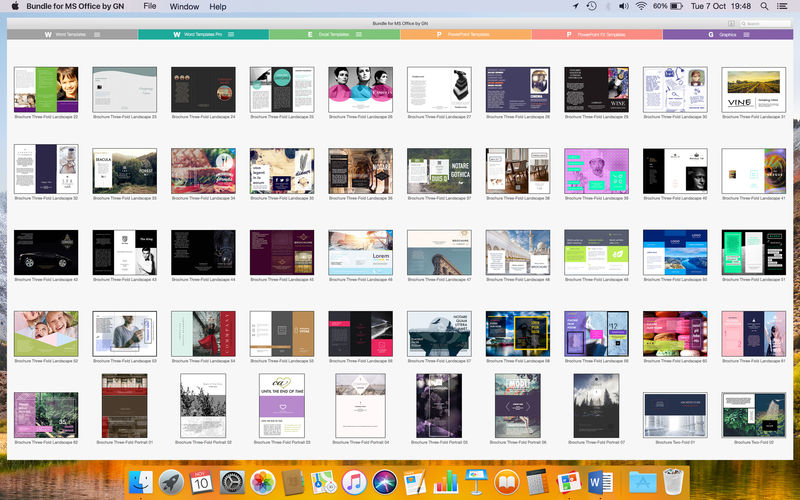Image resolution: width=800 pixels, height=500 pixels.
Task: Click the location services arrow icon
Action: tap(576, 6)
